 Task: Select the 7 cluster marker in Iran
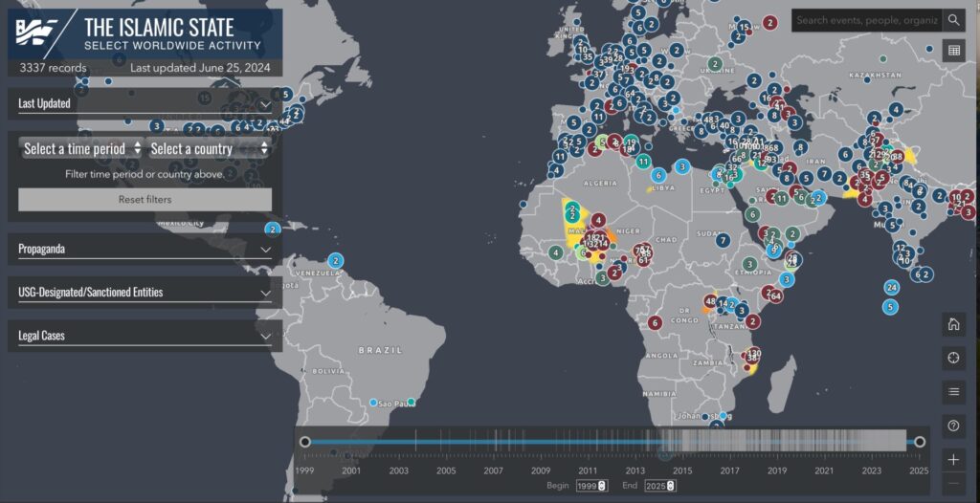[x=824, y=174]
